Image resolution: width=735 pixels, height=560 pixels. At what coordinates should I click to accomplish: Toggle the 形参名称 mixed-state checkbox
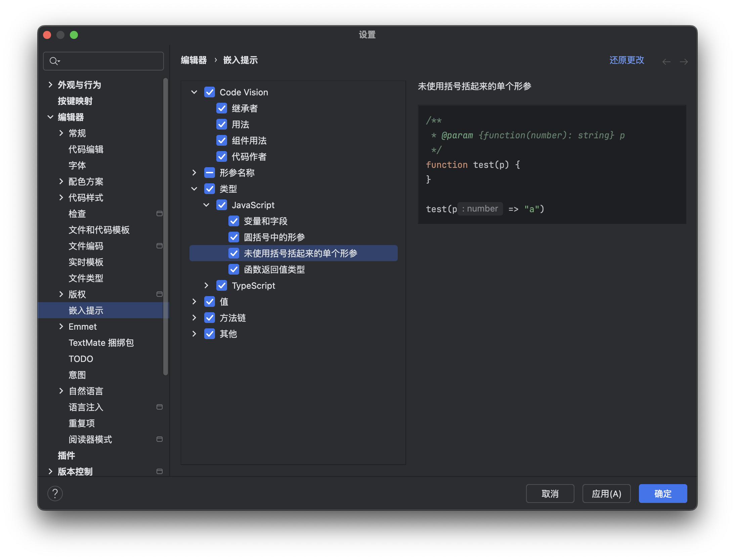click(210, 173)
